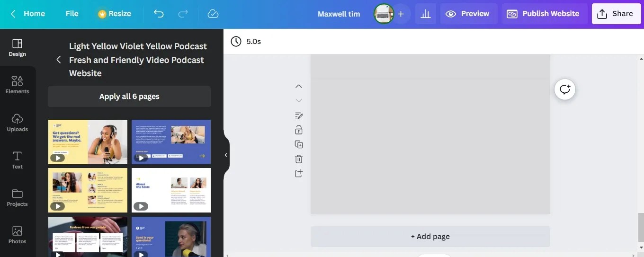Screen dimensions: 644x257
Task: Lock the page
Action: 299,130
